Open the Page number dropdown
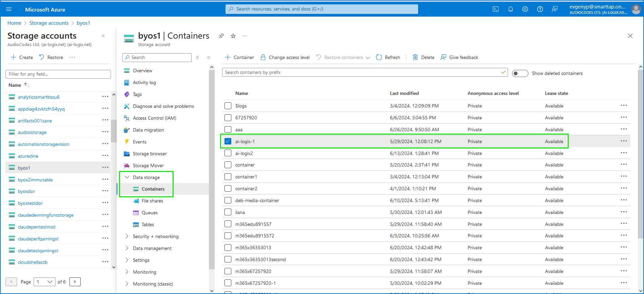The height and width of the screenshot is (294, 644). click(44, 282)
